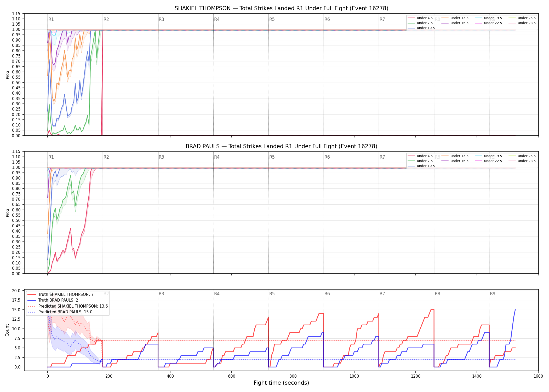The height and width of the screenshot is (392, 549).
Task: Click the BRAD PAULS chart title
Action: point(281,146)
